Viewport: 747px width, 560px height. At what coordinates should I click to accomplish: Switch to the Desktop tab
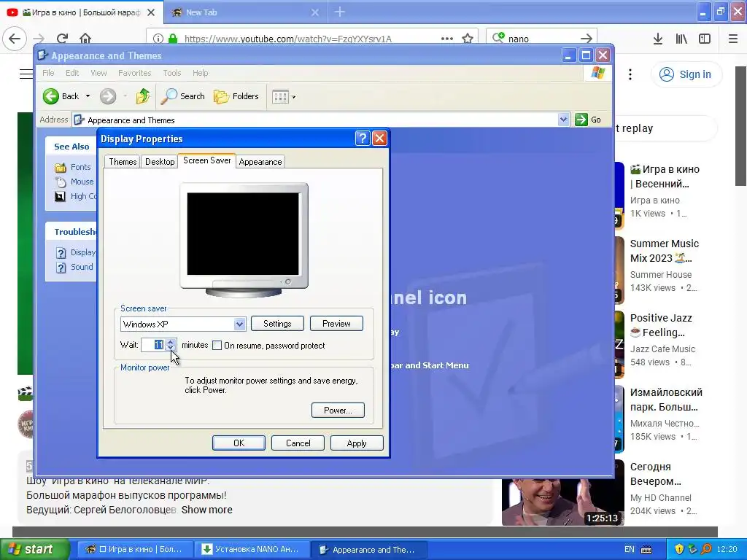coord(160,162)
